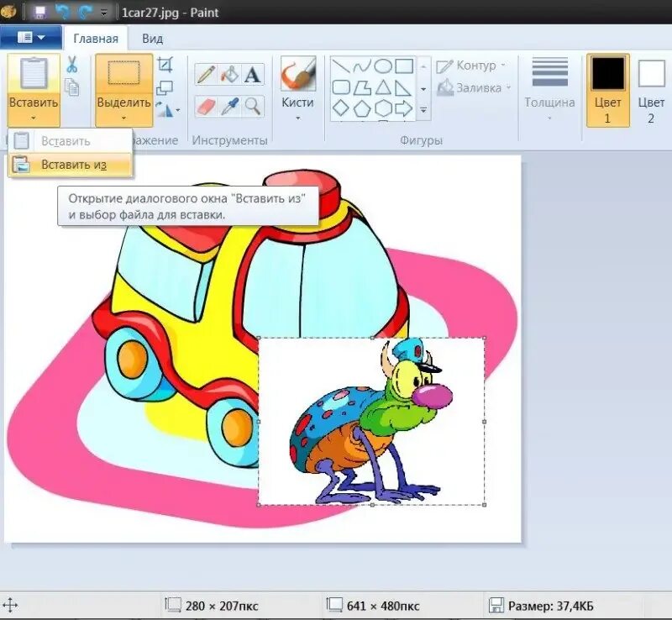Select the Eraser tool

[x=206, y=106]
